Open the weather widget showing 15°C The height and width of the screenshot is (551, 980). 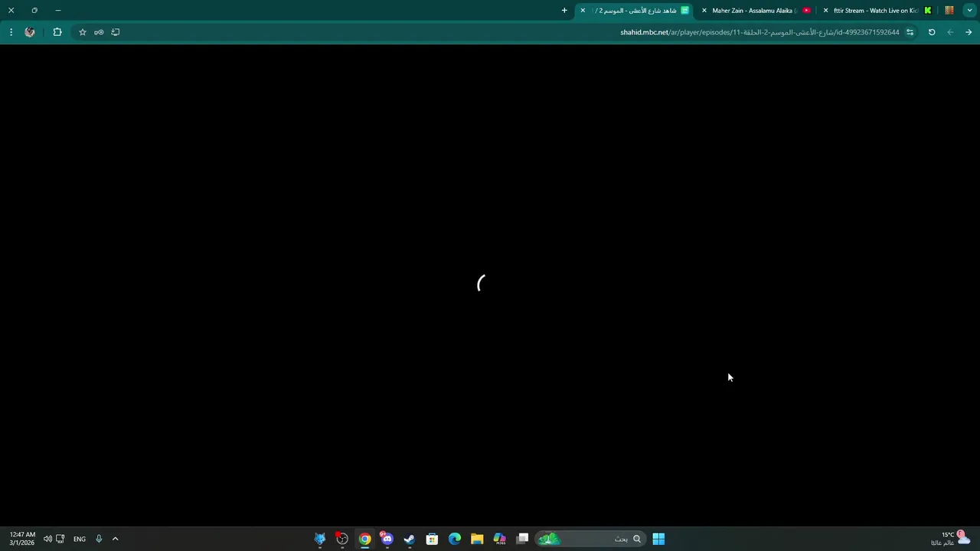pyautogui.click(x=951, y=539)
